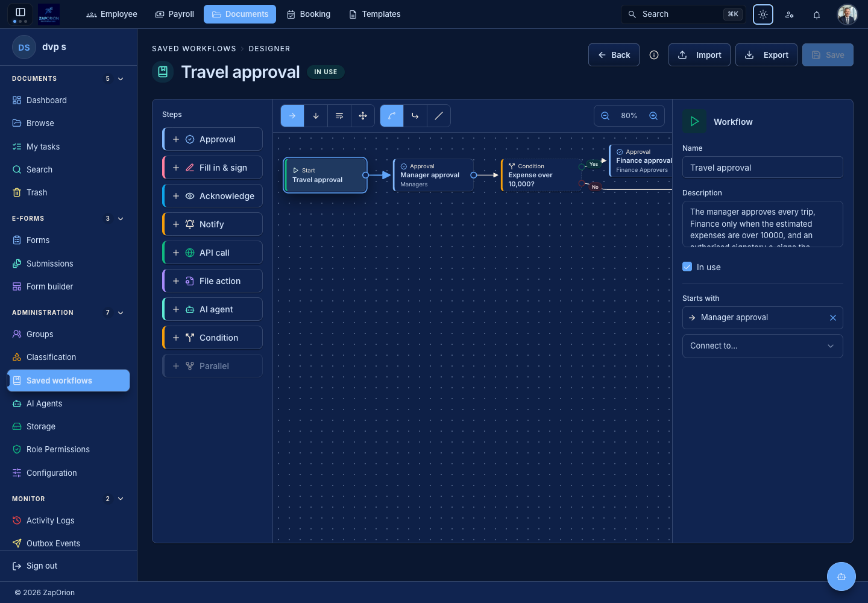Toggle the light/dark theme switch
The height and width of the screenshot is (603, 868).
(763, 14)
